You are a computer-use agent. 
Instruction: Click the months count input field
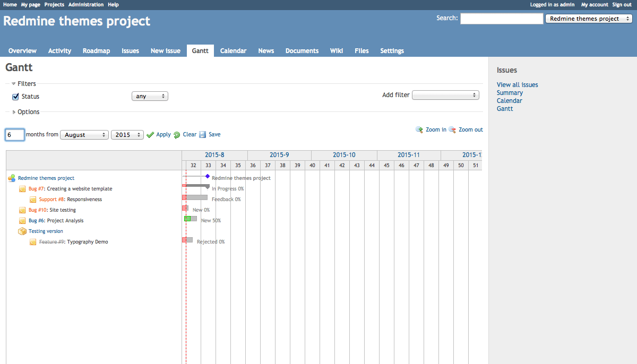(15, 135)
